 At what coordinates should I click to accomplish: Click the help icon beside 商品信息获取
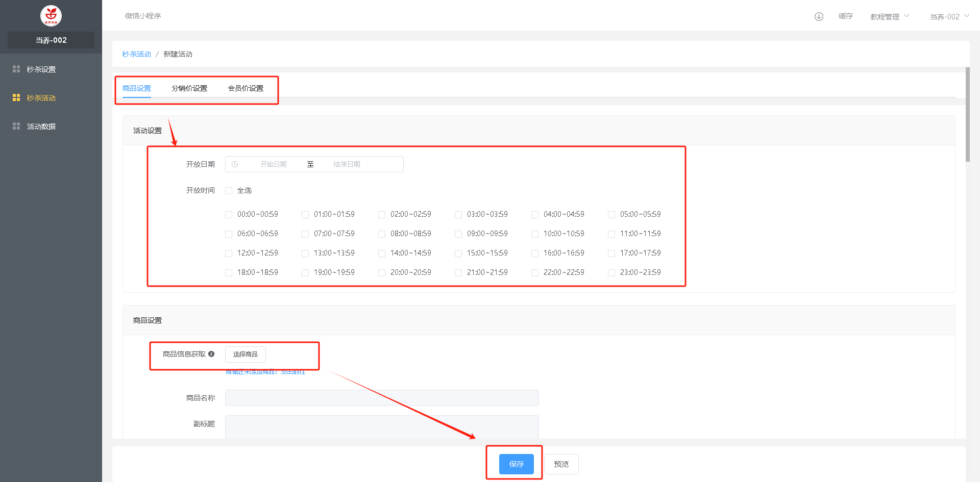(211, 354)
